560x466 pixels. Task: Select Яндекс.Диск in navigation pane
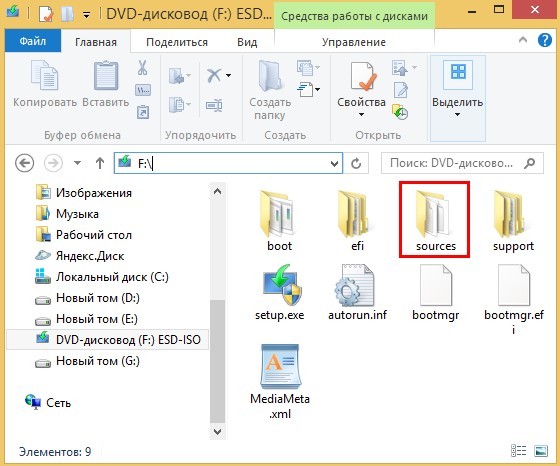point(80,256)
